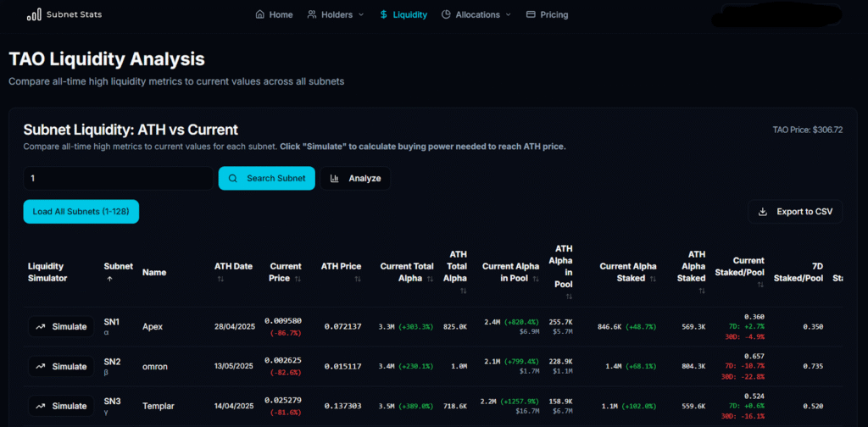Open the Liquidity tab
This screenshot has height=427, width=868.
(x=403, y=14)
